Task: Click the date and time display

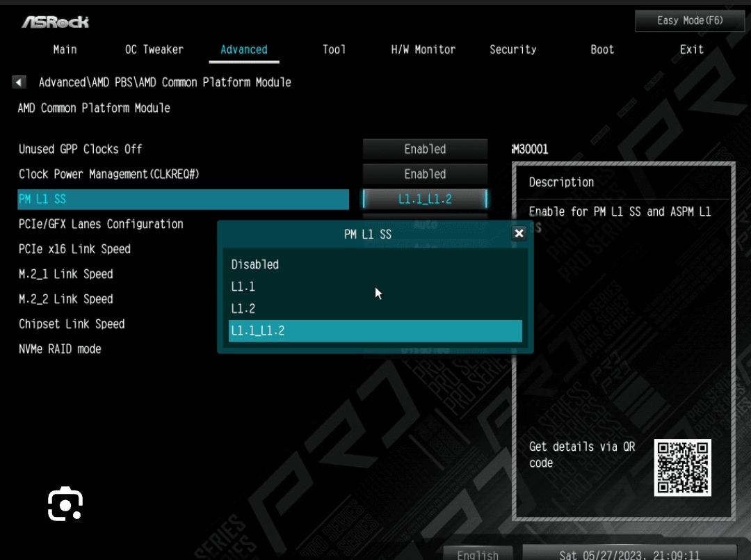Action: click(x=629, y=553)
